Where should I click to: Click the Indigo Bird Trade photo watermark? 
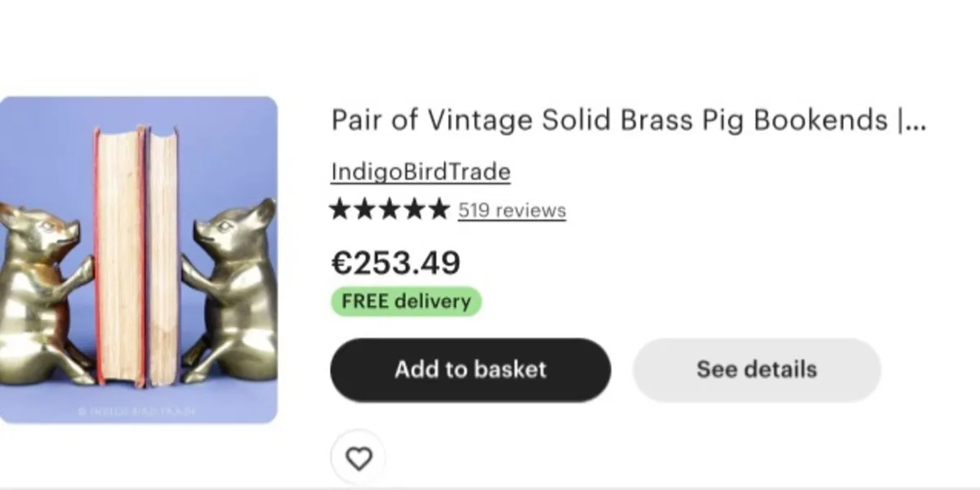pos(136,411)
